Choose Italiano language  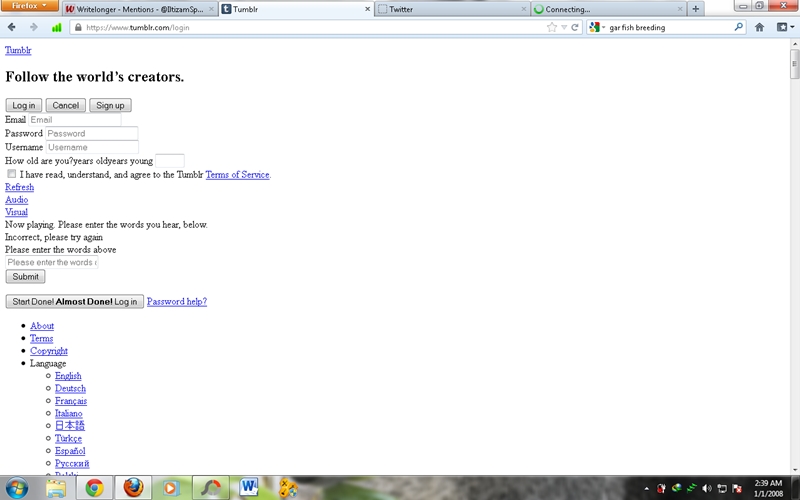pyautogui.click(x=68, y=413)
